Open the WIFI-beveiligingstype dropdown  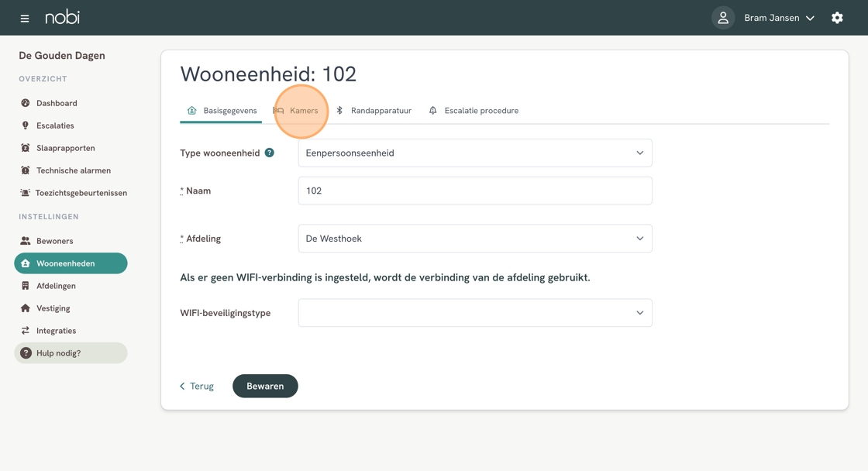(x=475, y=313)
